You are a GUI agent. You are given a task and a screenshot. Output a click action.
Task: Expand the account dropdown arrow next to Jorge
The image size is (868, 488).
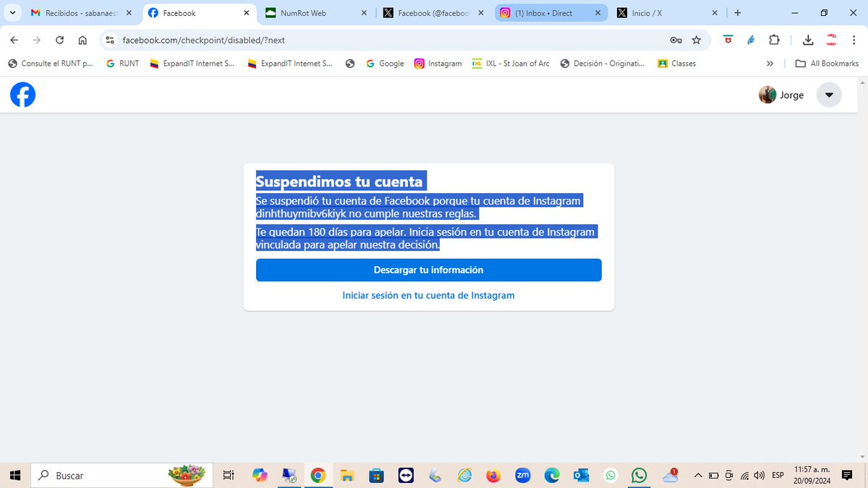coord(829,95)
